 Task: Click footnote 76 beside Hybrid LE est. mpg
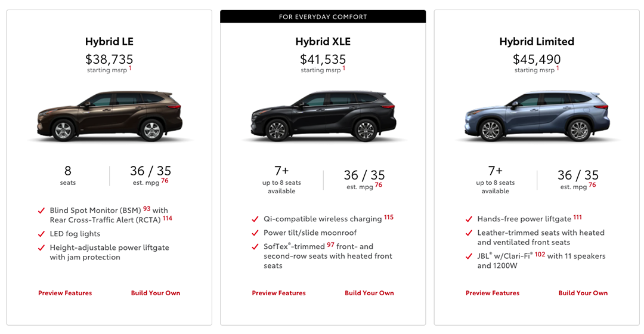point(165,180)
